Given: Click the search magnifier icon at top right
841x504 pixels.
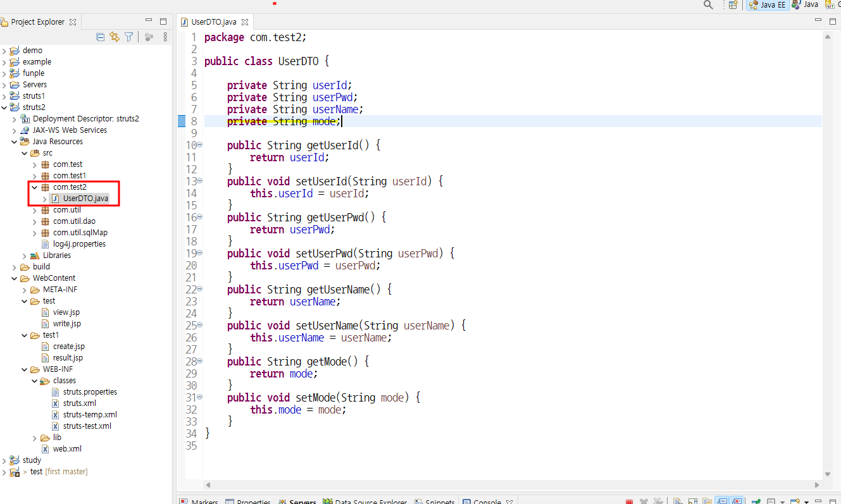Looking at the screenshot, I should pos(709,5).
